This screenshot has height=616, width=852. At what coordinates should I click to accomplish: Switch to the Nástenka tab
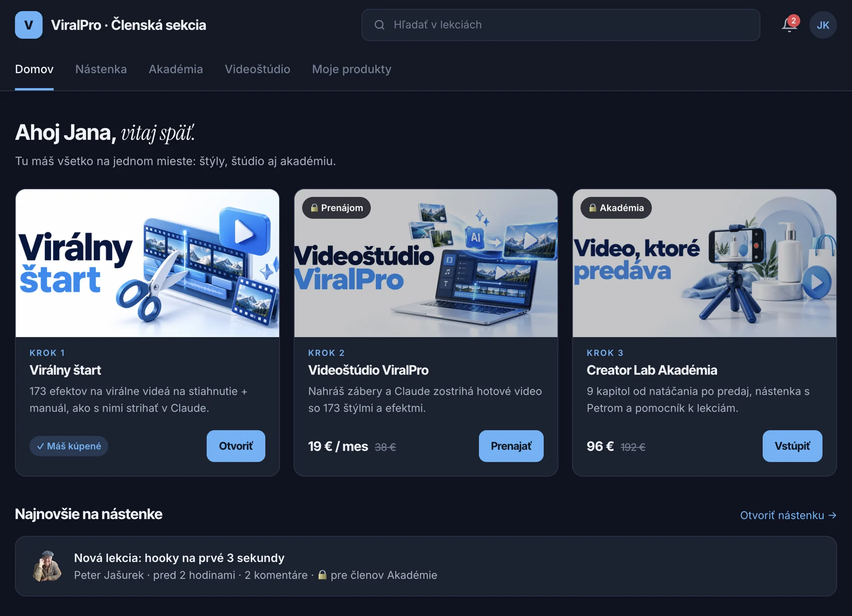click(x=101, y=69)
